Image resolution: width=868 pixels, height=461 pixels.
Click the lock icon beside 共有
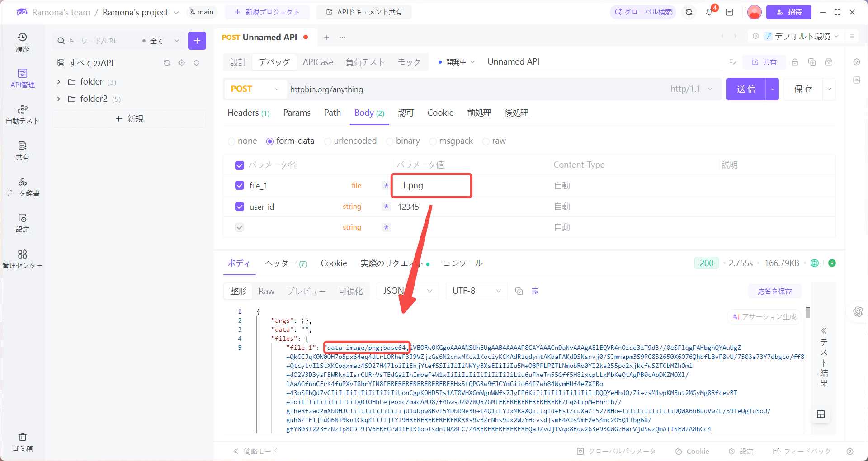click(795, 62)
